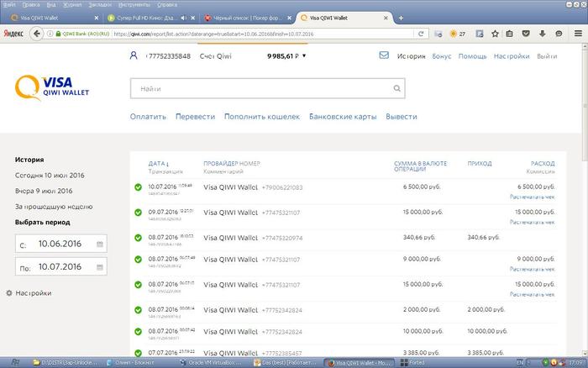This screenshot has height=368, width=588.
Task: Switch to Чёрный список tab
Action: click(x=248, y=18)
